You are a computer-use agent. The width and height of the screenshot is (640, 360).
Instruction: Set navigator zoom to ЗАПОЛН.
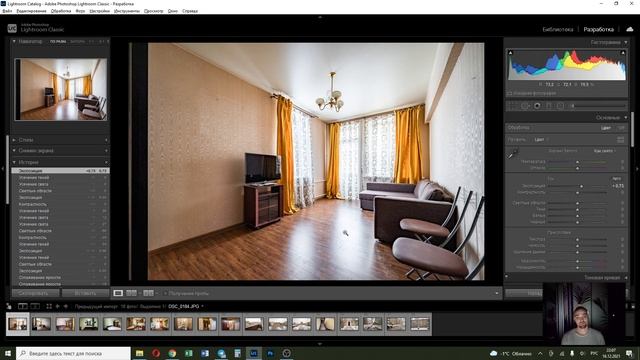tap(78, 41)
